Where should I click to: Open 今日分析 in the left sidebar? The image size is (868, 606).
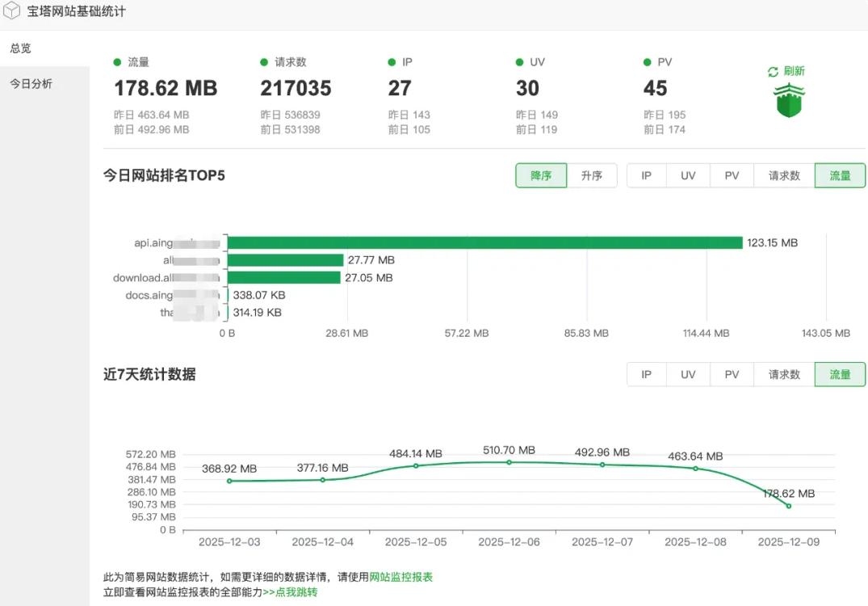click(x=31, y=82)
